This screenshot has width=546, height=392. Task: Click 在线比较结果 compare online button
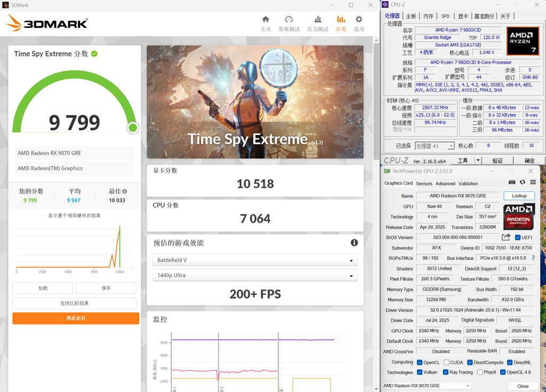coord(75,303)
